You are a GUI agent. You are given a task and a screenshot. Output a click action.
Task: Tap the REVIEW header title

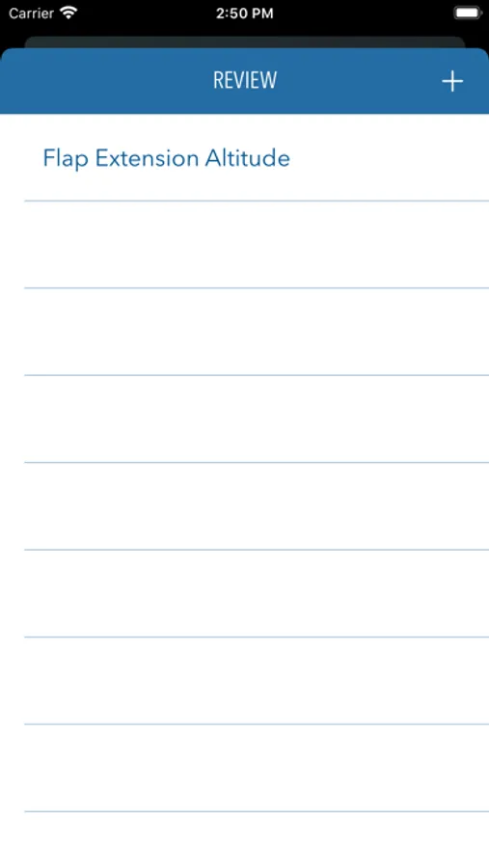(x=245, y=80)
